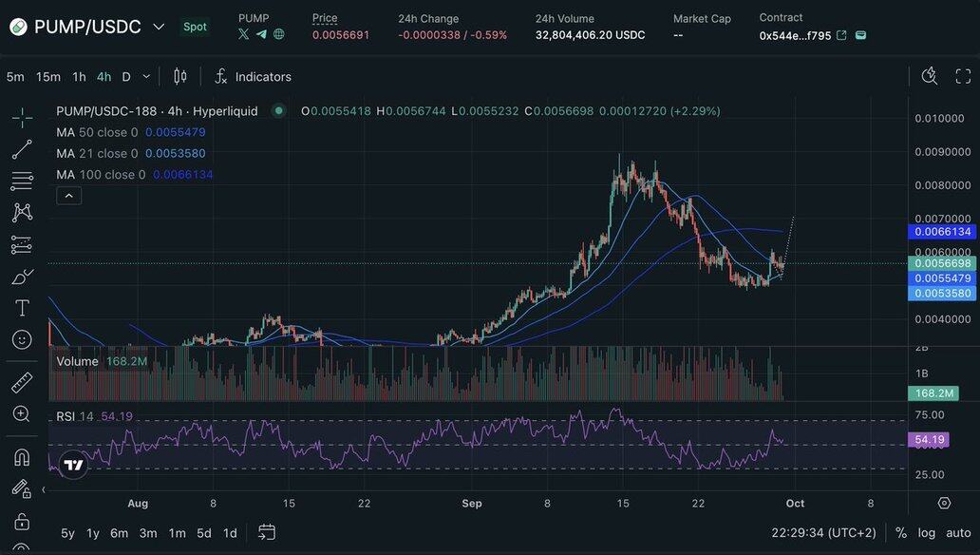
Task: Select the 15m timeframe
Action: pyautogui.click(x=48, y=76)
